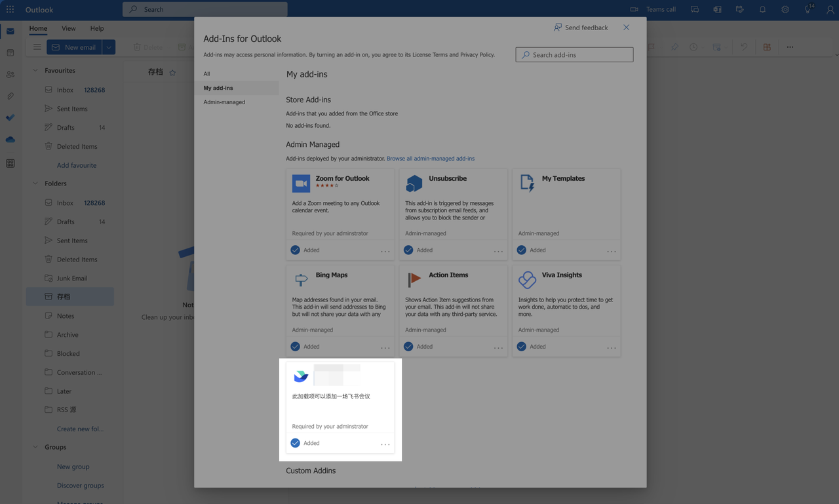Click the Bing Maps signpost icon
The width and height of the screenshot is (839, 504).
point(301,280)
